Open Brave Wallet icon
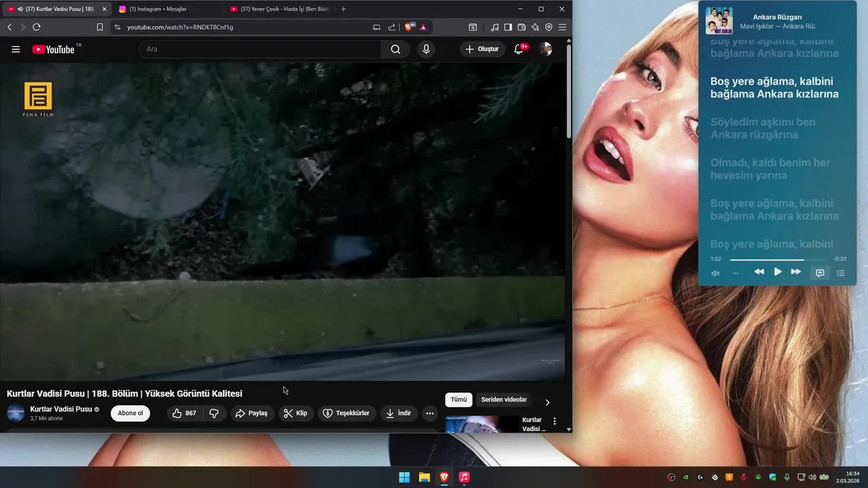 (x=521, y=27)
